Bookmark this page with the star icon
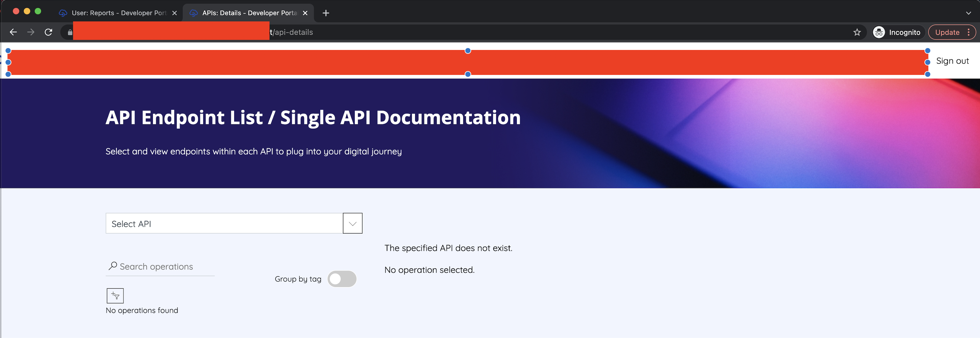 point(857,32)
